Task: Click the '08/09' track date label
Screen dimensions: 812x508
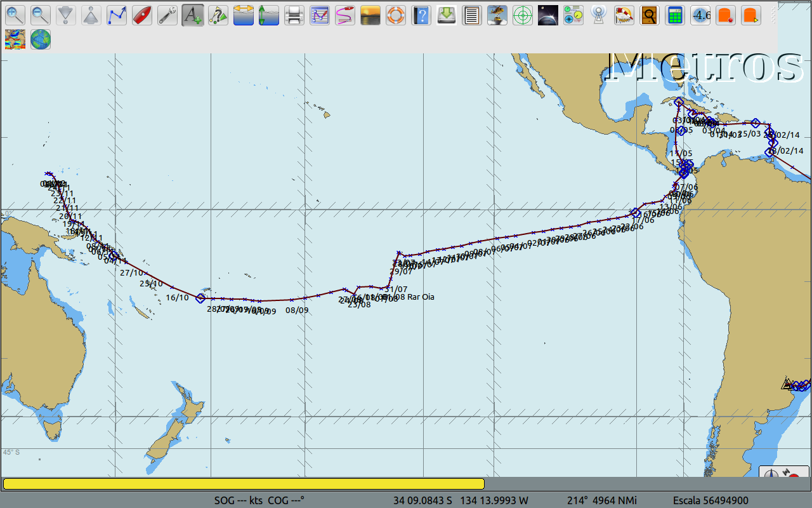Action: 297,310
